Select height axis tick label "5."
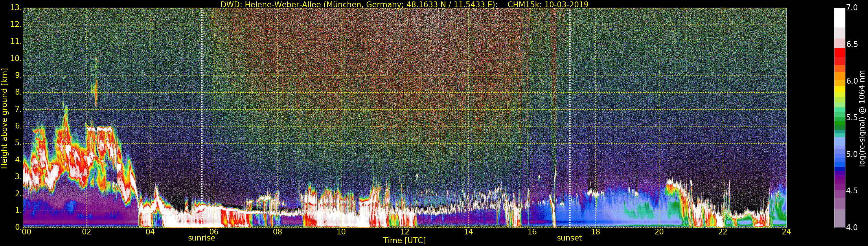 [18, 143]
